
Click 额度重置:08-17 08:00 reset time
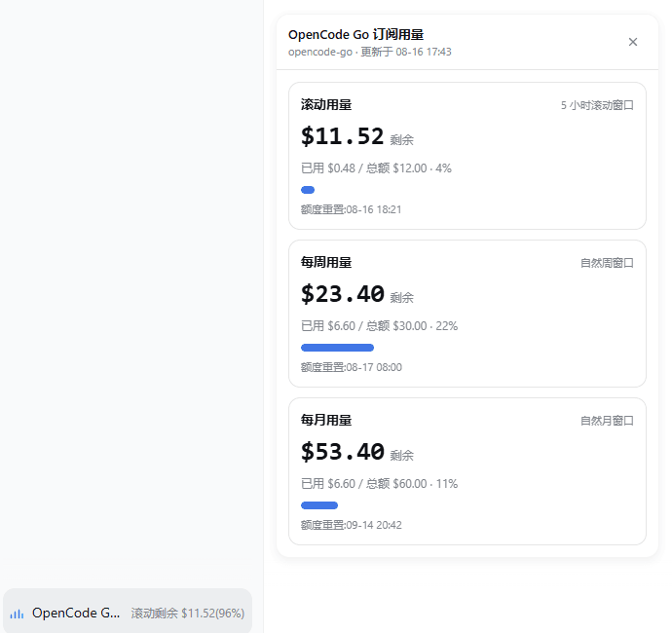click(351, 367)
